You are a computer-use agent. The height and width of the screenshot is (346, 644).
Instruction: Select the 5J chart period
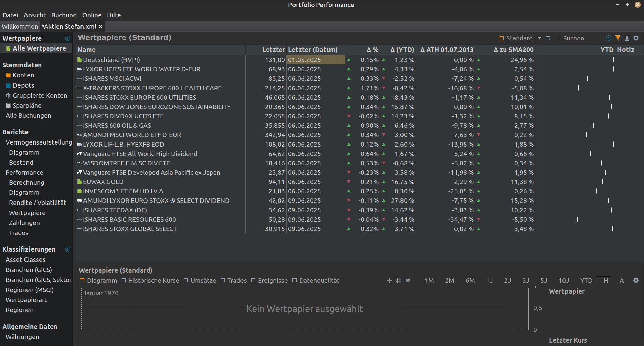pos(544,280)
